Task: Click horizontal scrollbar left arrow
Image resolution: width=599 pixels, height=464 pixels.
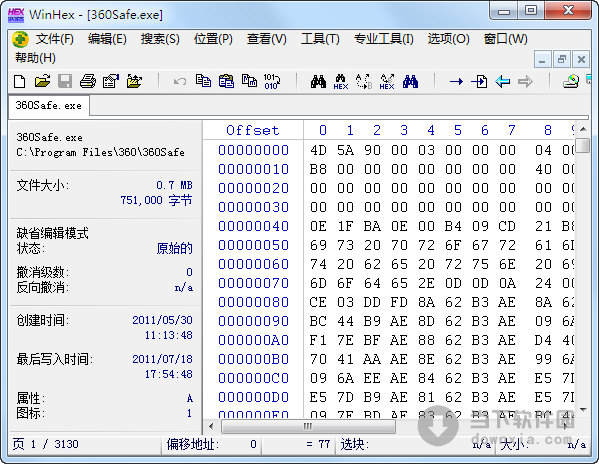Action: coord(211,426)
